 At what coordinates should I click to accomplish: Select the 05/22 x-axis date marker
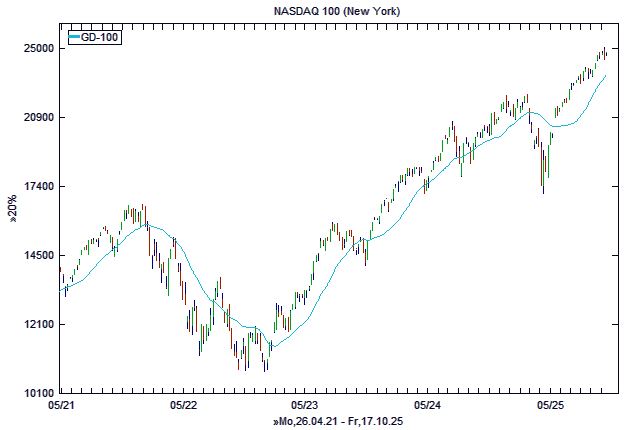[183, 406]
